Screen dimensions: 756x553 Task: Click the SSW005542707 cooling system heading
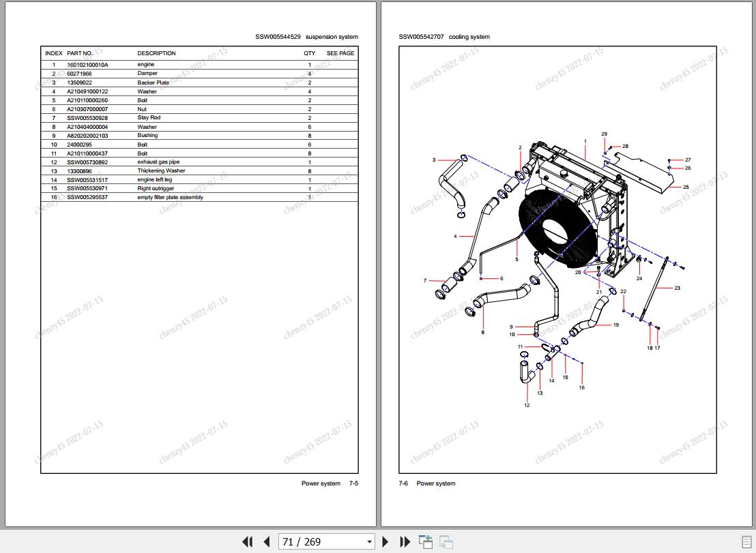coord(444,37)
